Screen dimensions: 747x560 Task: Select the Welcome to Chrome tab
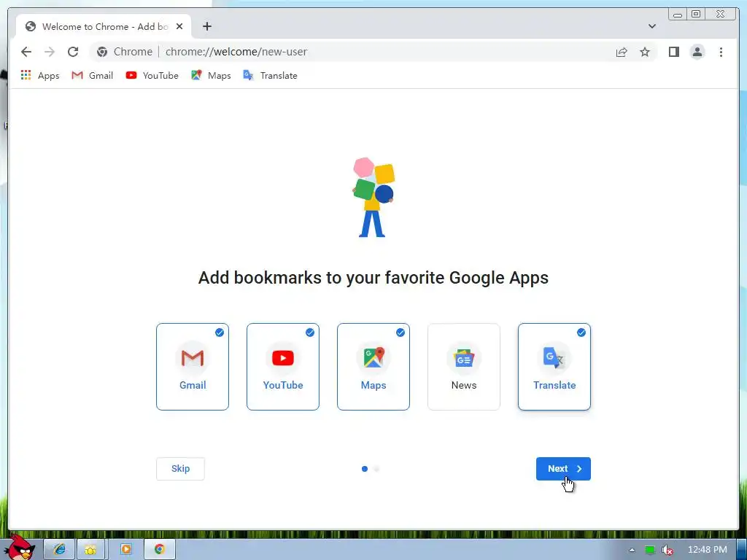pos(104,27)
